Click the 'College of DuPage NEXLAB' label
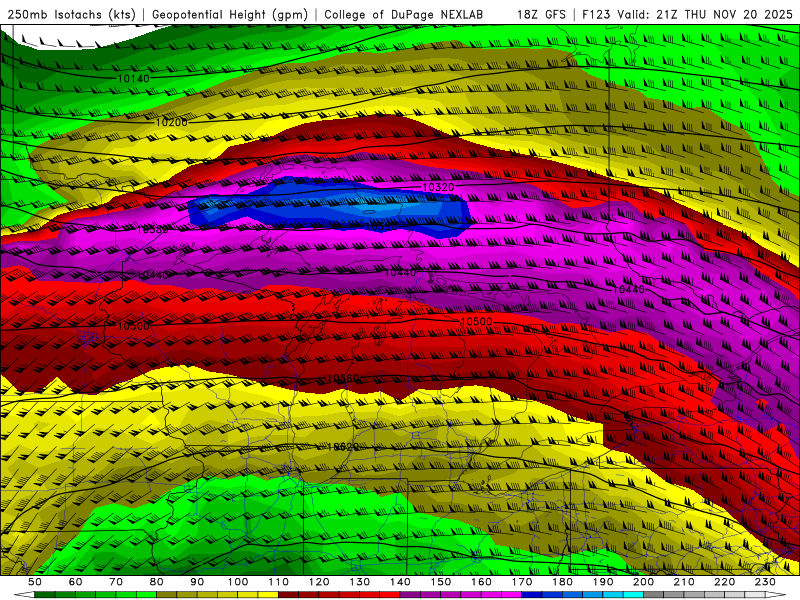 pos(403,14)
